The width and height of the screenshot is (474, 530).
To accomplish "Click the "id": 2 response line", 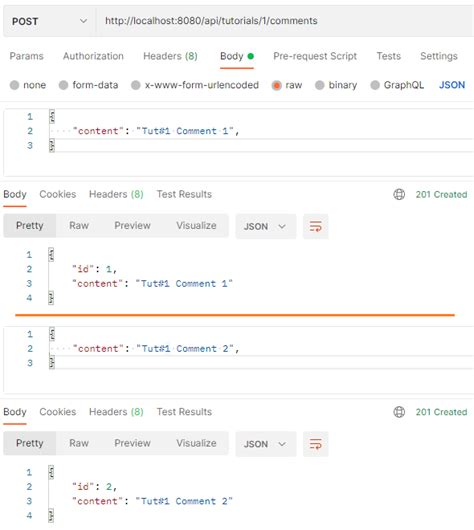I will pyautogui.click(x=94, y=487).
